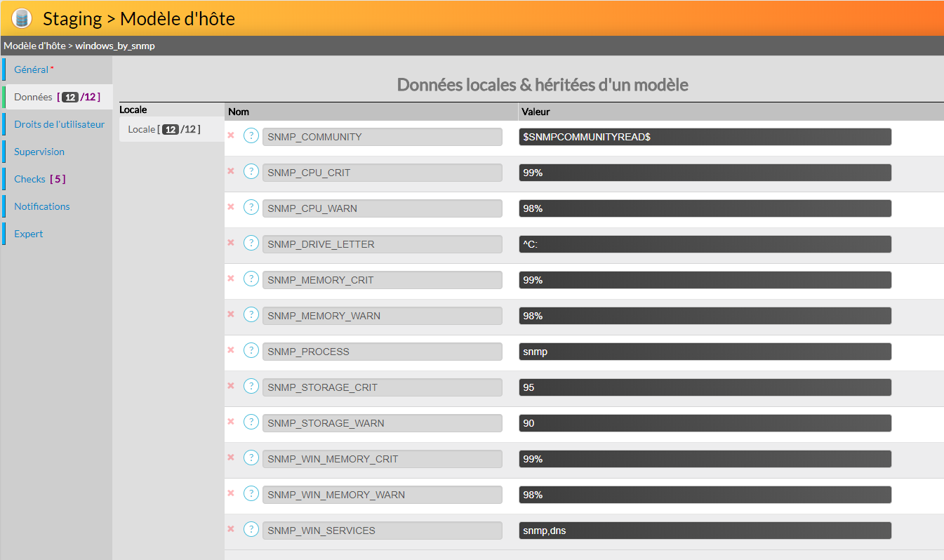Open the Général tab
944x560 pixels.
click(x=32, y=69)
